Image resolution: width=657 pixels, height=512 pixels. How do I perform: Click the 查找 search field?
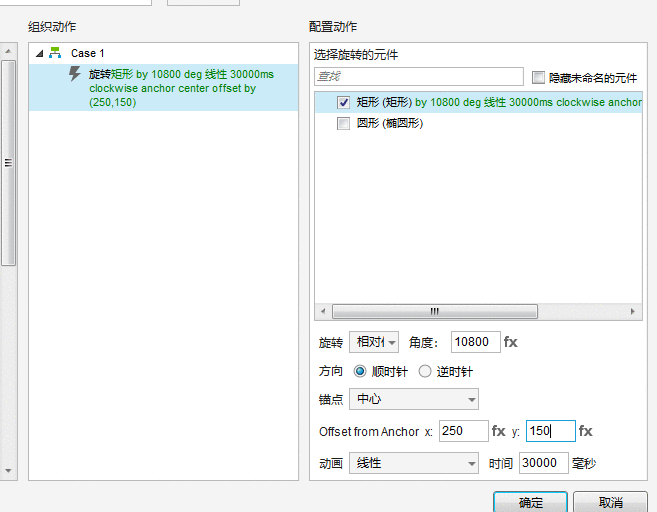(x=419, y=76)
